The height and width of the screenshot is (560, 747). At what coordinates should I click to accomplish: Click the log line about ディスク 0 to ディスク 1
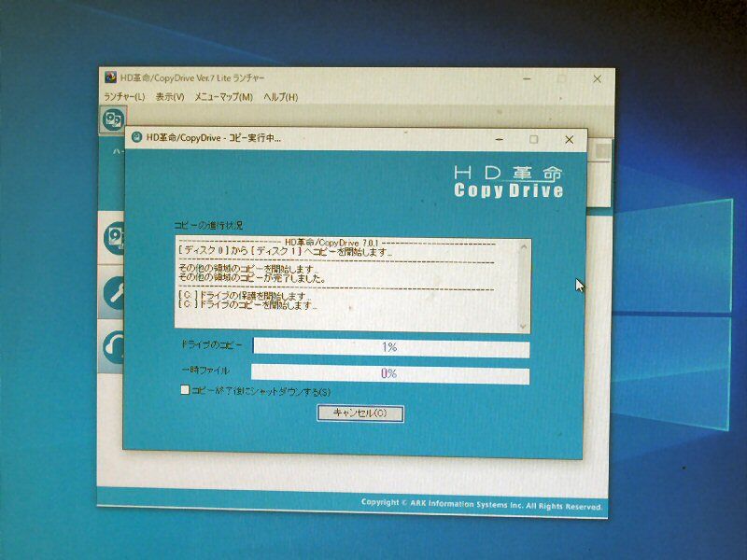(x=285, y=251)
